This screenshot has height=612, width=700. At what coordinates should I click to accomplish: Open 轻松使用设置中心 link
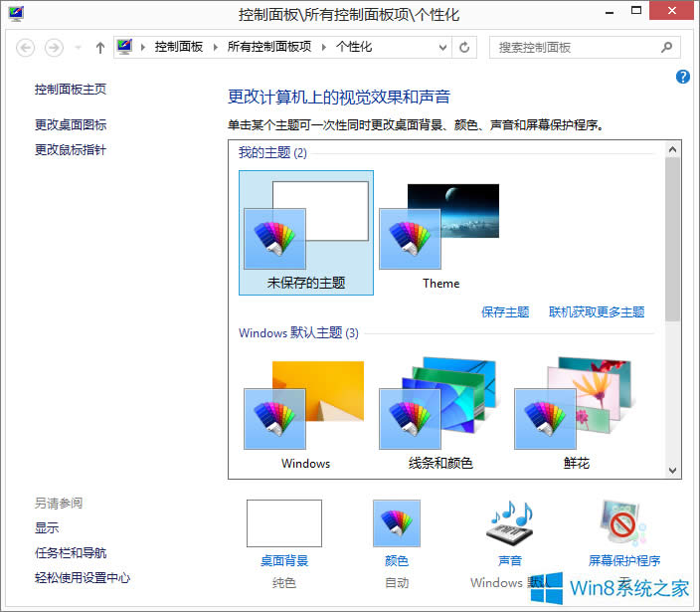(83, 578)
